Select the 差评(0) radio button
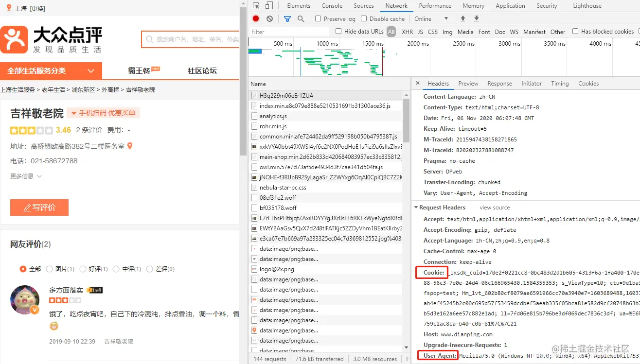Image resolution: width=640 pixels, height=364 pixels. (149, 269)
